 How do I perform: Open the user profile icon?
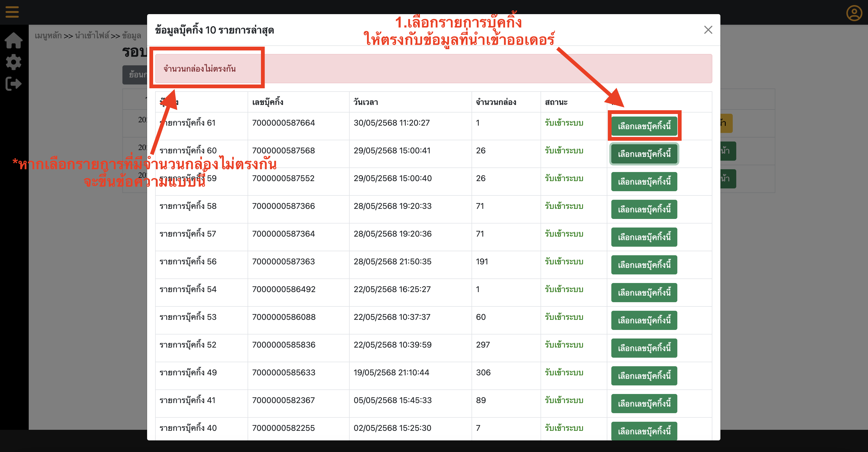[854, 13]
